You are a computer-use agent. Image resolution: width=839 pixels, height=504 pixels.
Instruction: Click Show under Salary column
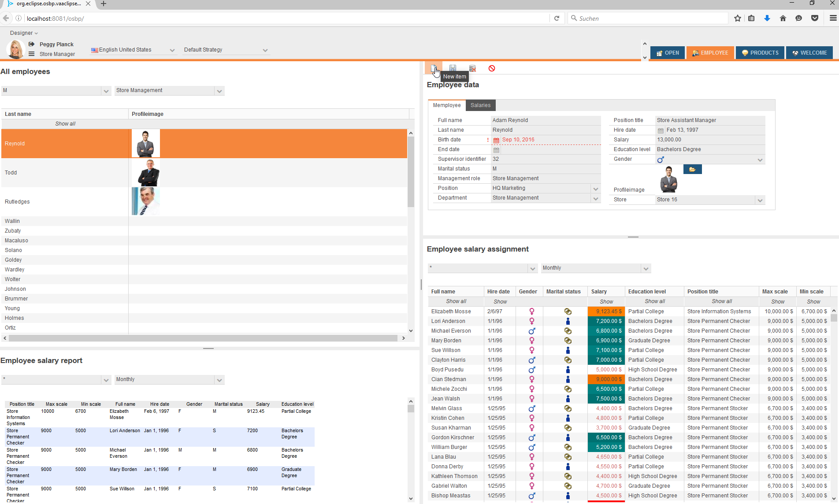[606, 302]
